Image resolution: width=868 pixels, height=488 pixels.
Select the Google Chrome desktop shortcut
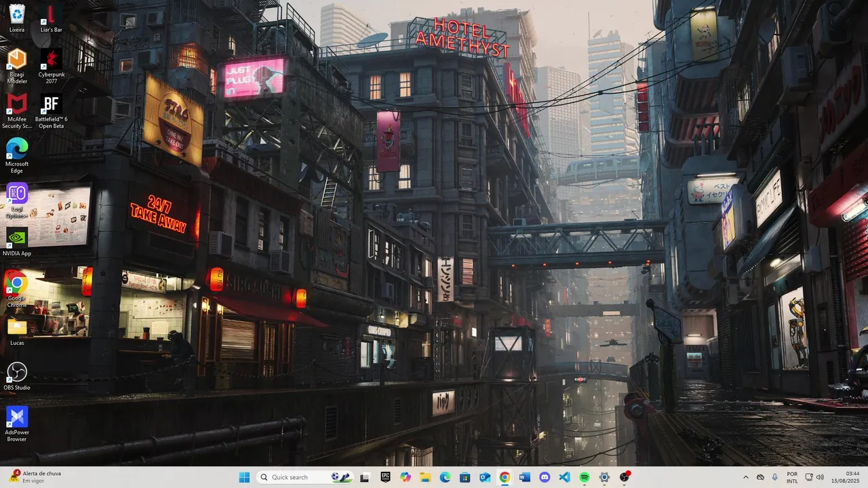[17, 290]
